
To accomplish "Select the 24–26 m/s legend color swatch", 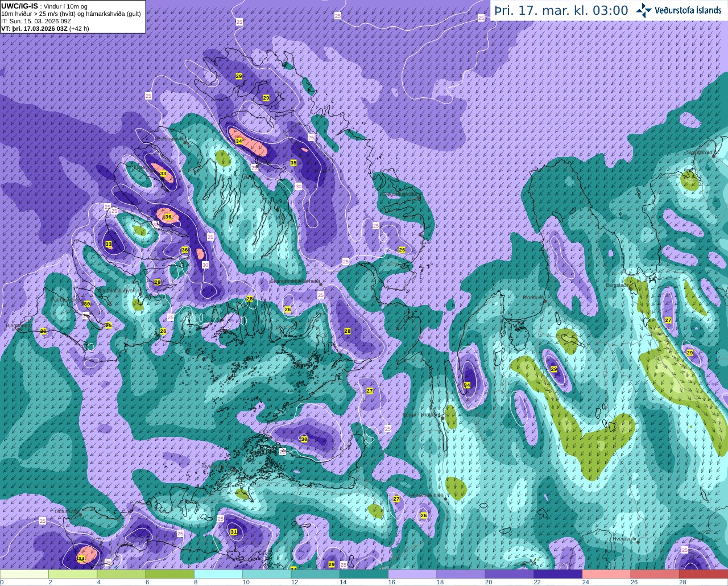I will (x=607, y=574).
